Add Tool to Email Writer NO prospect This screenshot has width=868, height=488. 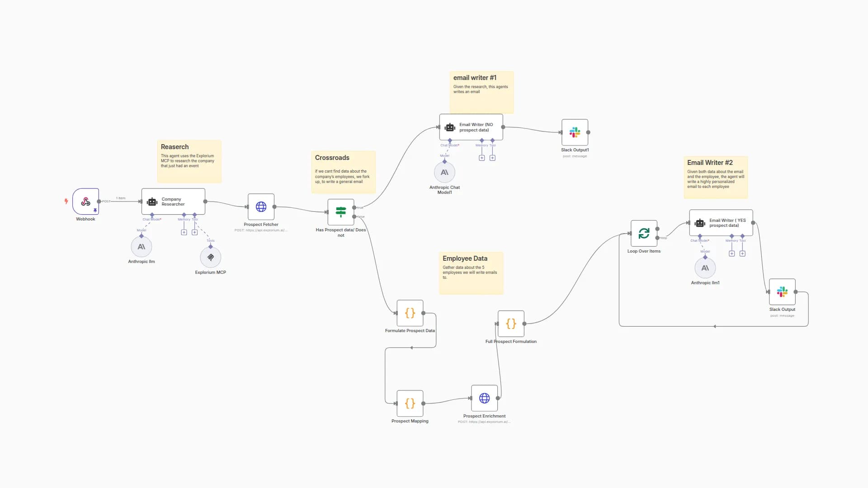pyautogui.click(x=492, y=158)
